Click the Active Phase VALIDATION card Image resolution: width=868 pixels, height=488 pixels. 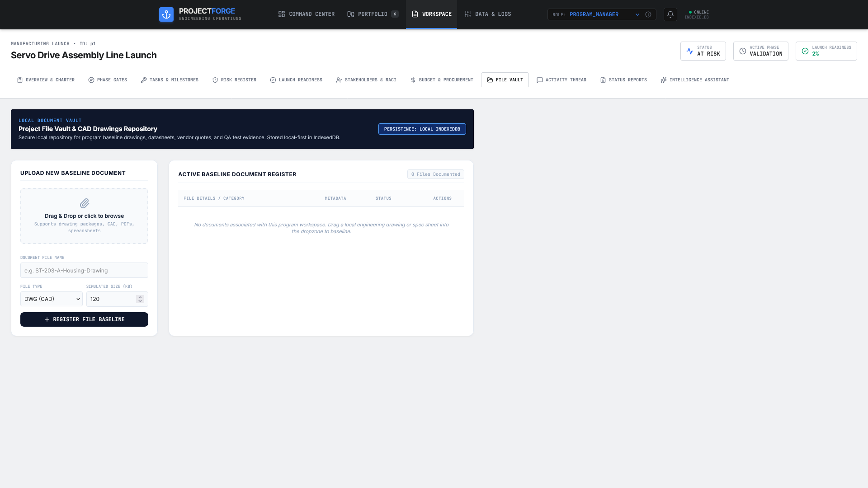coord(761,51)
